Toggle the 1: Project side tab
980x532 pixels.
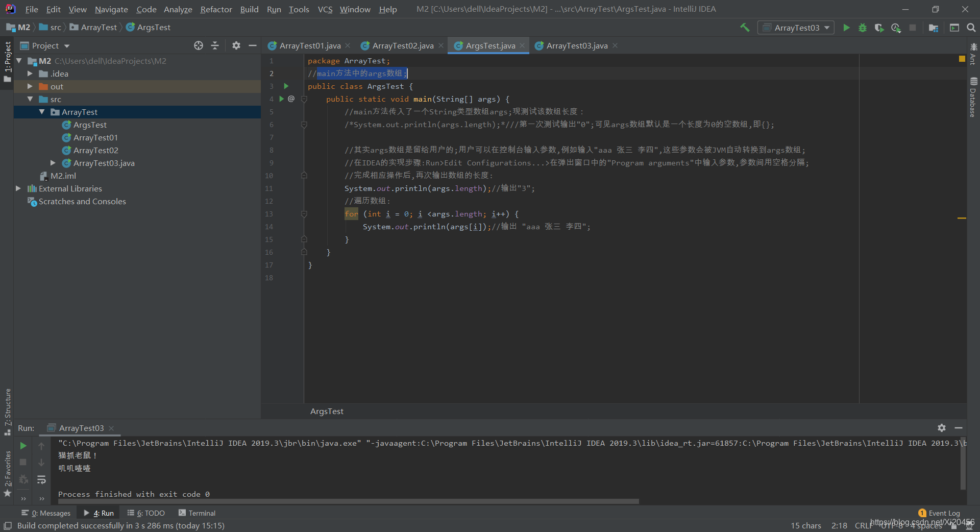coord(7,61)
